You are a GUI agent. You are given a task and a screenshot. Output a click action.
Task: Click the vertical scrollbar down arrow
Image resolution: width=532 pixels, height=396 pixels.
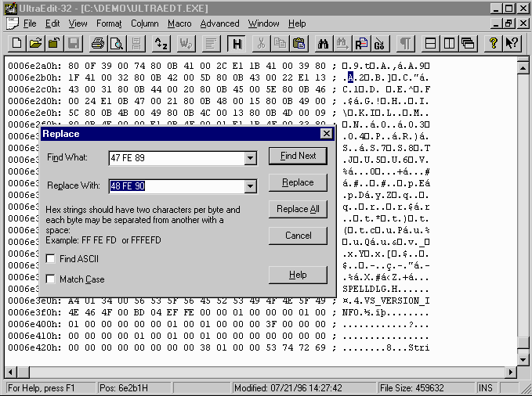click(x=523, y=359)
